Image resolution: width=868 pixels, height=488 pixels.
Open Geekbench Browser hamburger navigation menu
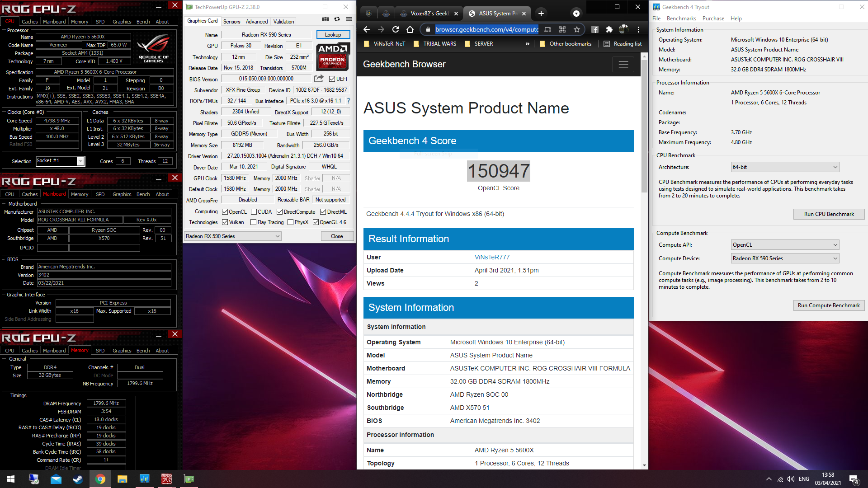click(623, 65)
